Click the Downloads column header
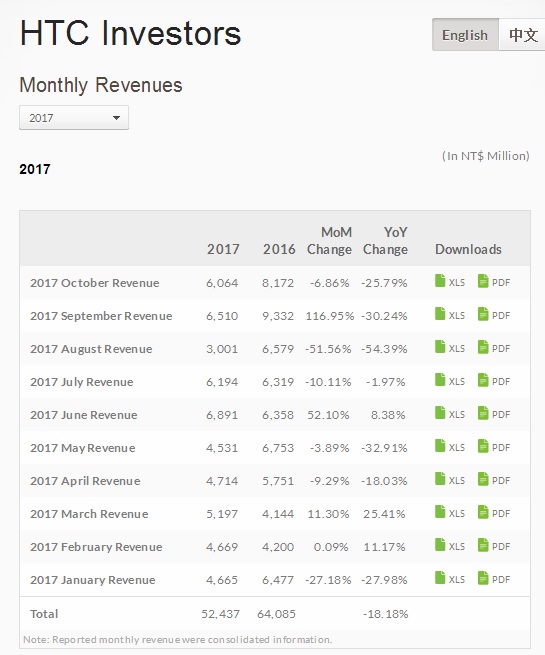This screenshot has height=655, width=545. 468,249
